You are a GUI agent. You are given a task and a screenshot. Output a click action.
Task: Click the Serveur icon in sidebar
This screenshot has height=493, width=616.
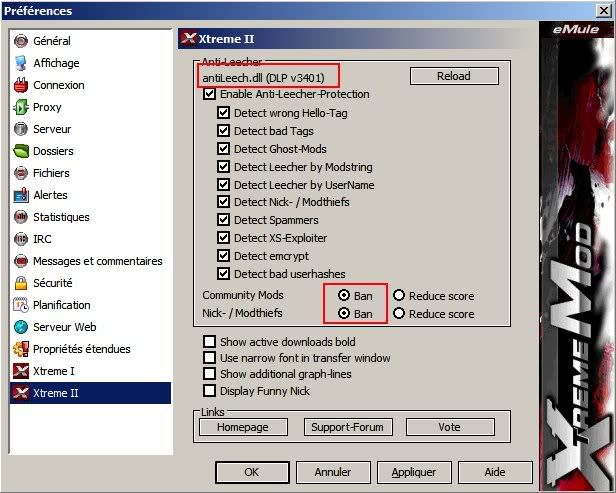tap(21, 129)
